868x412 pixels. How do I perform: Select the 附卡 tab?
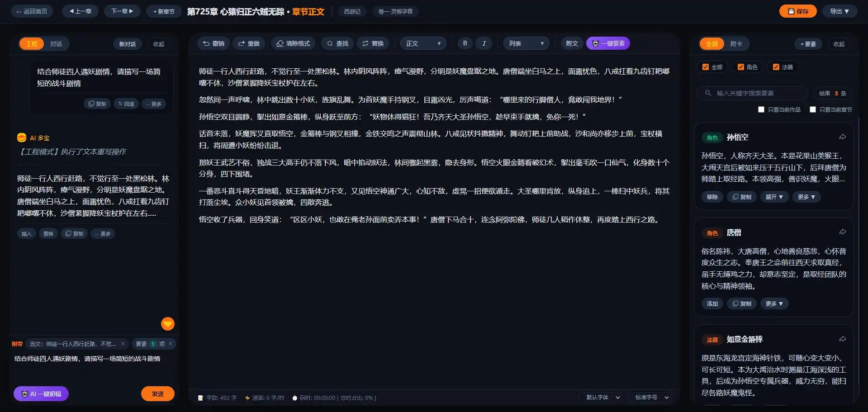pyautogui.click(x=736, y=44)
